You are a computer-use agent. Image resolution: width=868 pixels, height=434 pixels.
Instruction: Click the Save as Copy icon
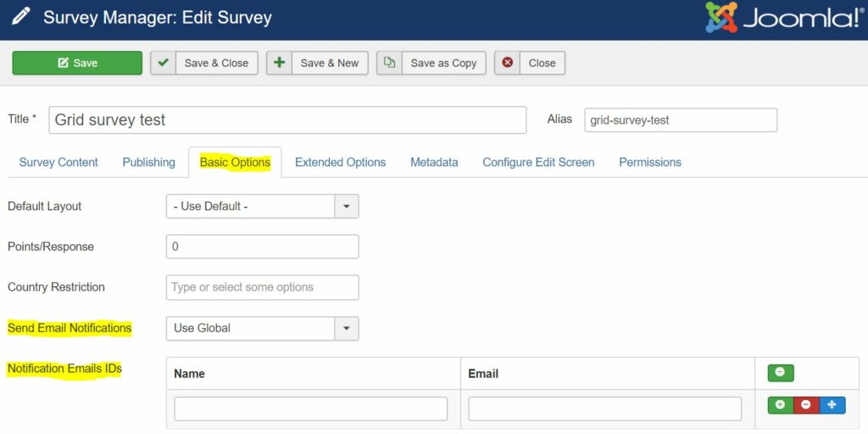pyautogui.click(x=389, y=63)
